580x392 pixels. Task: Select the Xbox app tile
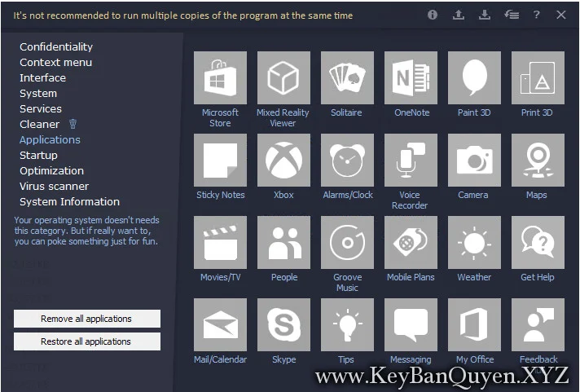point(283,160)
